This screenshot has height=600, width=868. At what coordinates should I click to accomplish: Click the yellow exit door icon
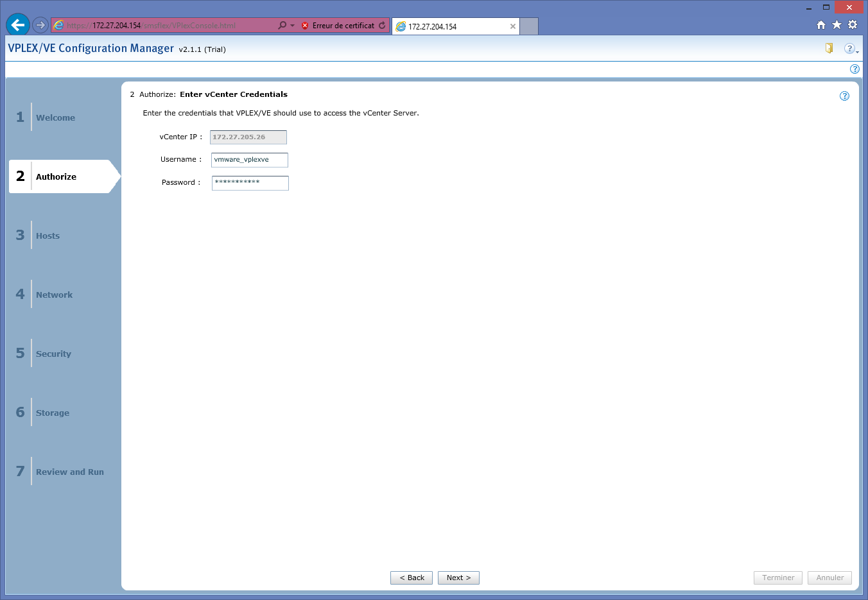click(x=829, y=48)
